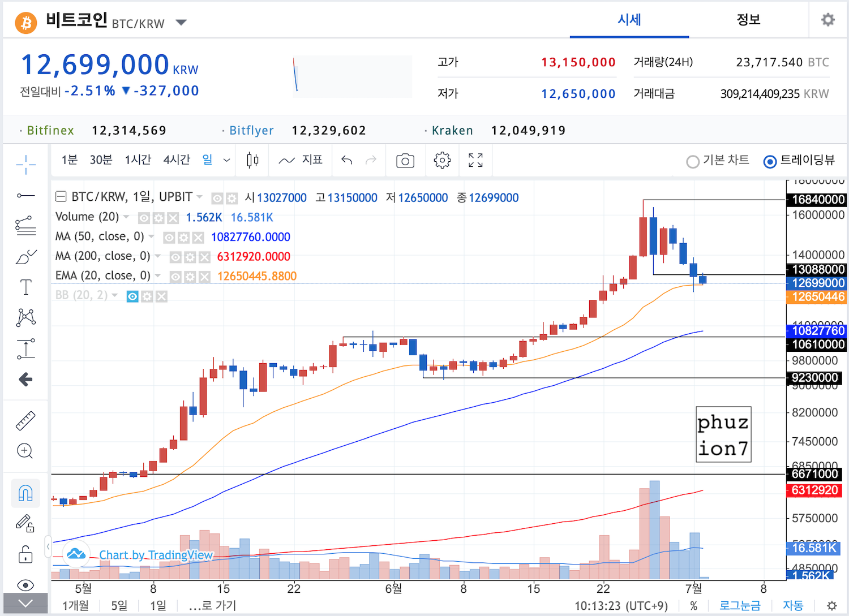Select the trend line drawing tool

point(25,195)
